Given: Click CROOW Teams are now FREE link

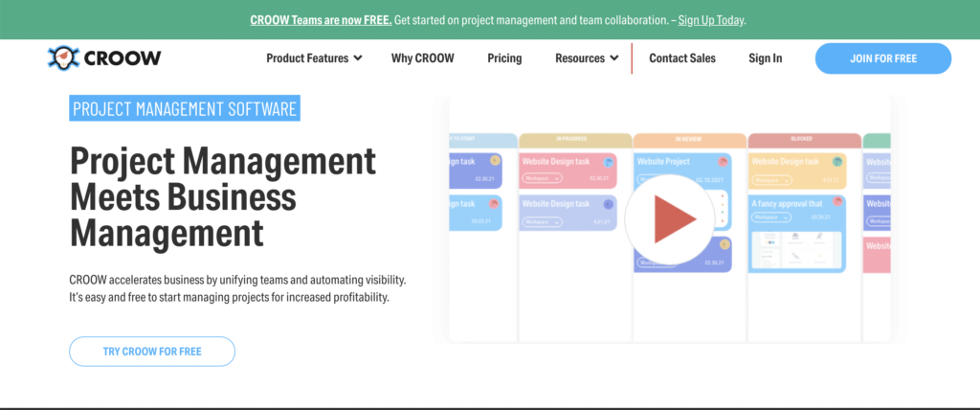Looking at the screenshot, I should (x=321, y=20).
